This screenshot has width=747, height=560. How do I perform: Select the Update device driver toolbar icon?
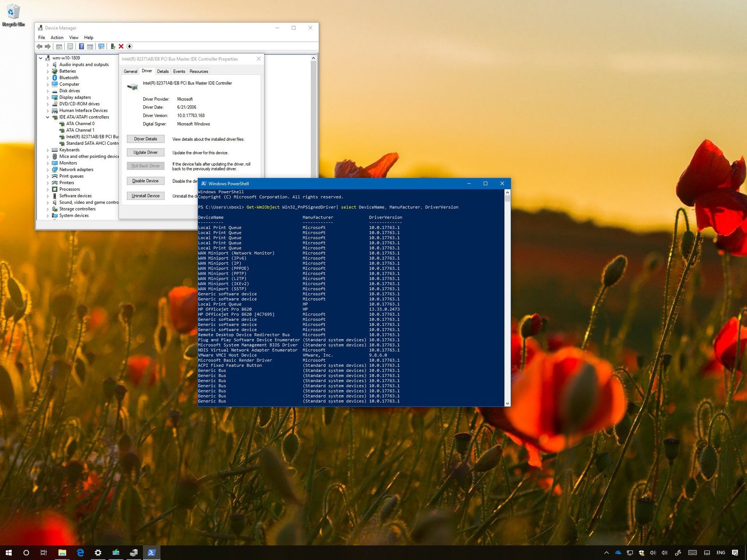coord(113,46)
